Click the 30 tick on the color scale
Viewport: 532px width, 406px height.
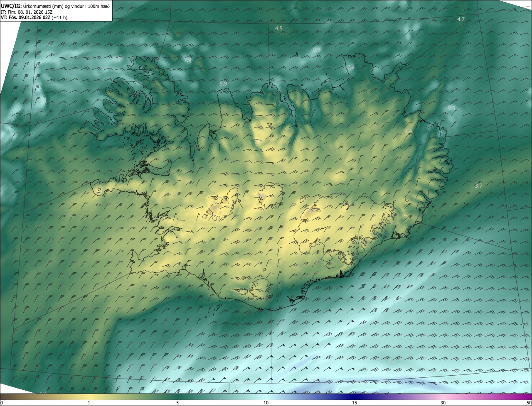click(443, 403)
